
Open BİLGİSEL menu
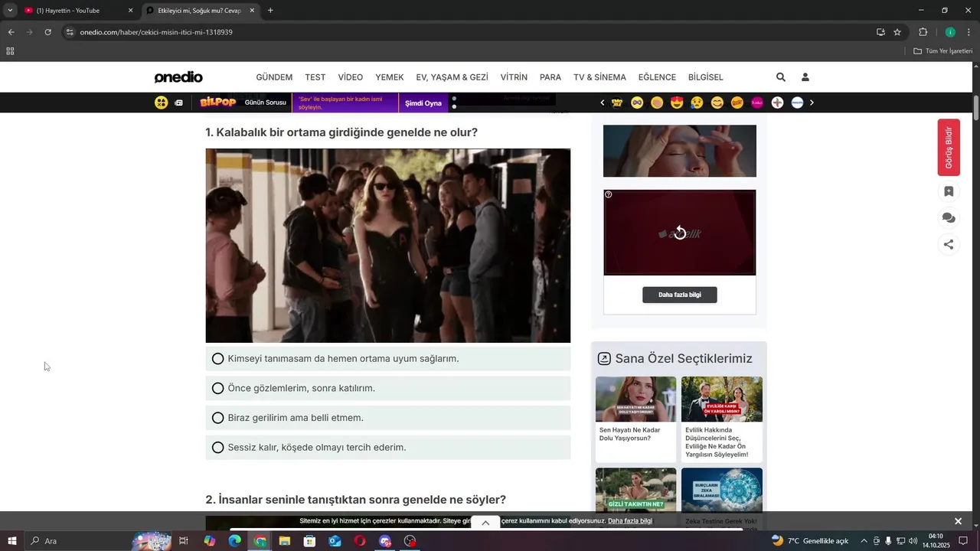click(x=706, y=77)
